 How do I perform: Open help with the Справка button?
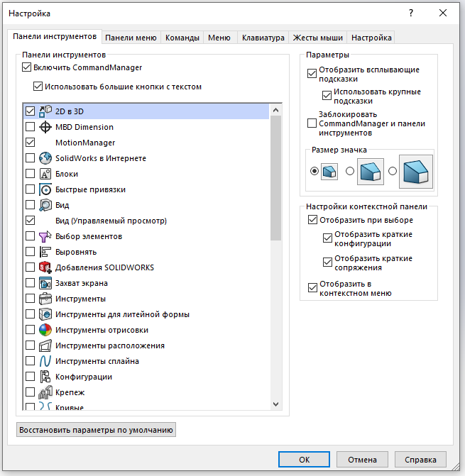click(x=420, y=460)
